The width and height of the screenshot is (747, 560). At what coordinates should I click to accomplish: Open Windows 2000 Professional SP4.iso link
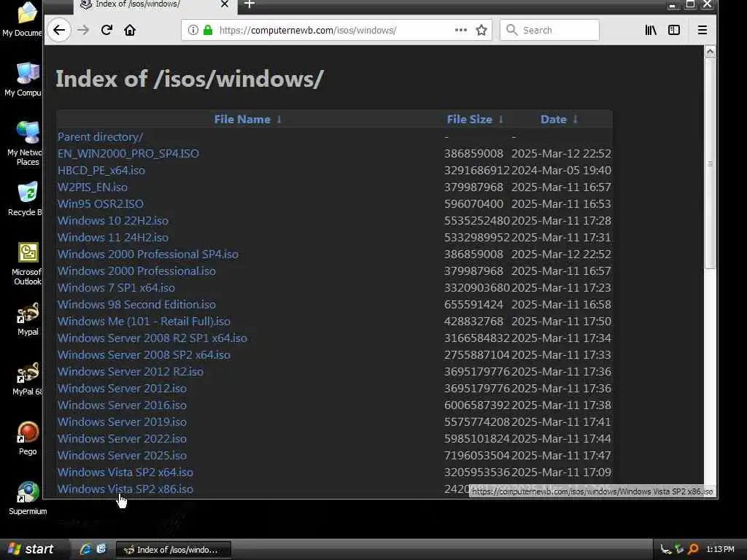click(x=148, y=254)
